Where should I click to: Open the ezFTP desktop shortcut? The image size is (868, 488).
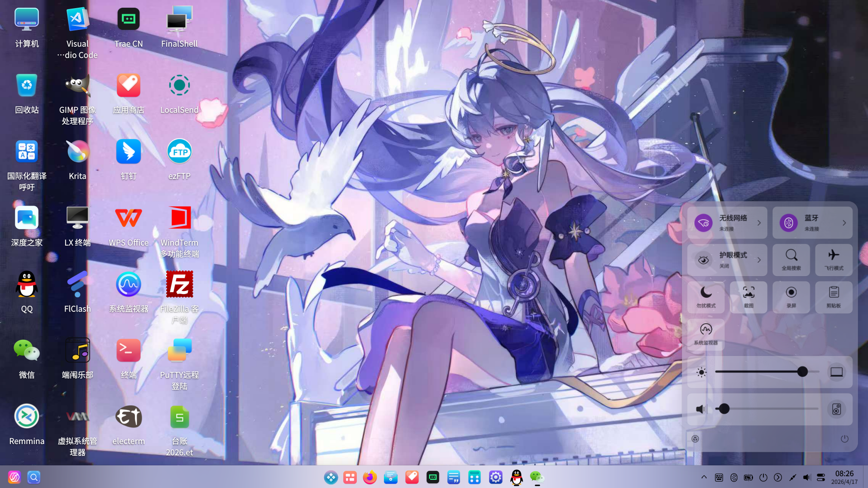pyautogui.click(x=179, y=151)
